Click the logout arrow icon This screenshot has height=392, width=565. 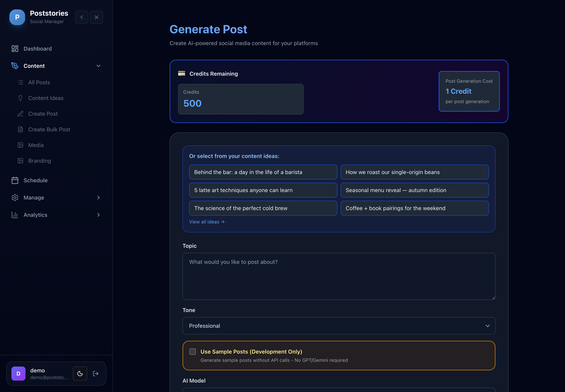pyautogui.click(x=96, y=374)
